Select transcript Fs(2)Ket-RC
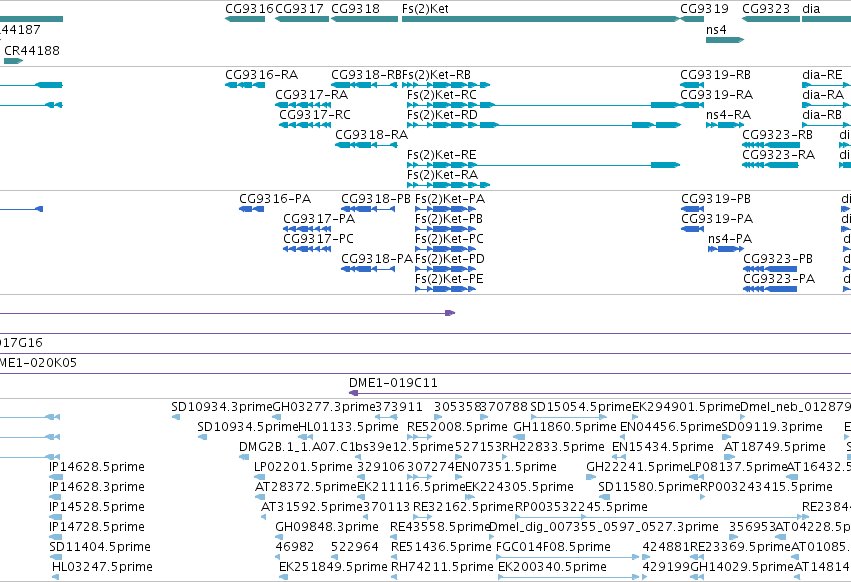 [442, 95]
